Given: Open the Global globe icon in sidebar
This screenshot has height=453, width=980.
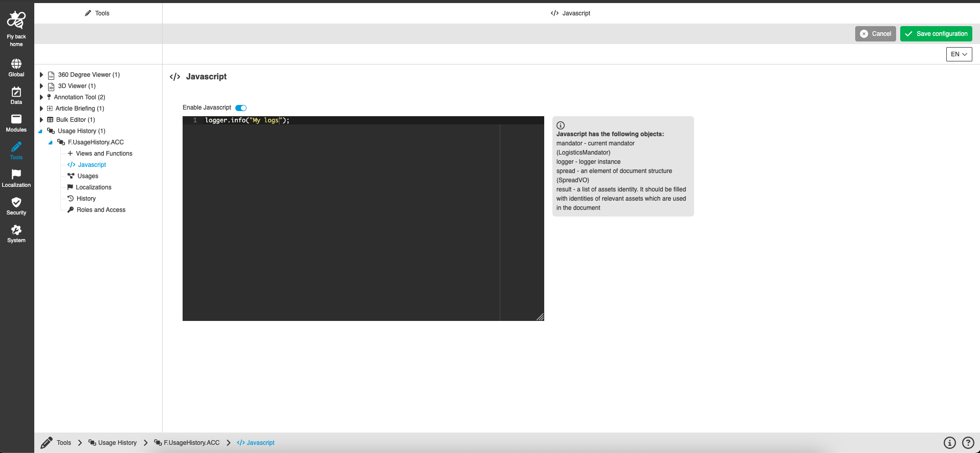Looking at the screenshot, I should click(16, 63).
